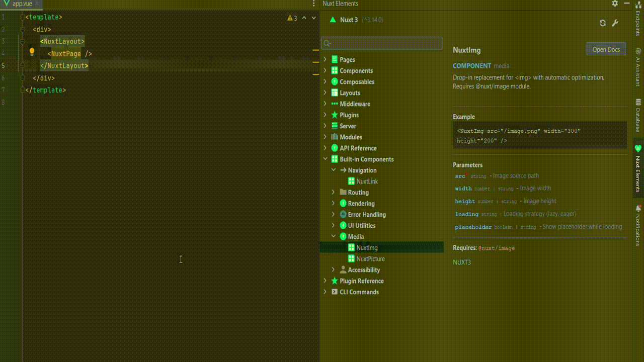Click the Nuxt Elements panel settings gear
Image resolution: width=644 pixels, height=362 pixels.
click(x=615, y=4)
